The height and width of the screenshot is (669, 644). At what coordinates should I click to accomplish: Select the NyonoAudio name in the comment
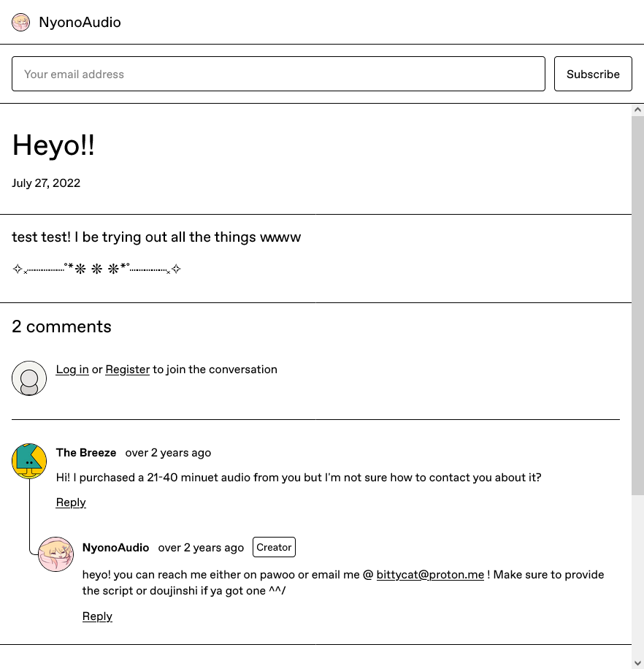115,548
